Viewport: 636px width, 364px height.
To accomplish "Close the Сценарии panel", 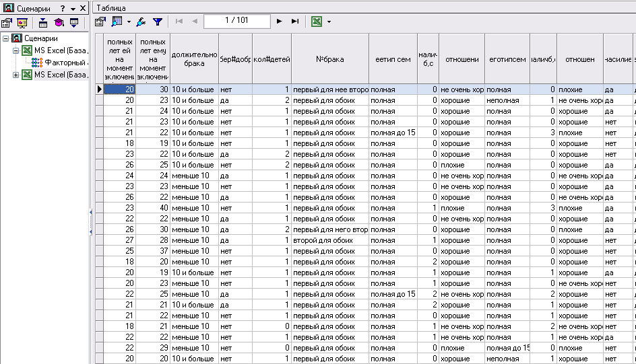I will click(x=83, y=8).
